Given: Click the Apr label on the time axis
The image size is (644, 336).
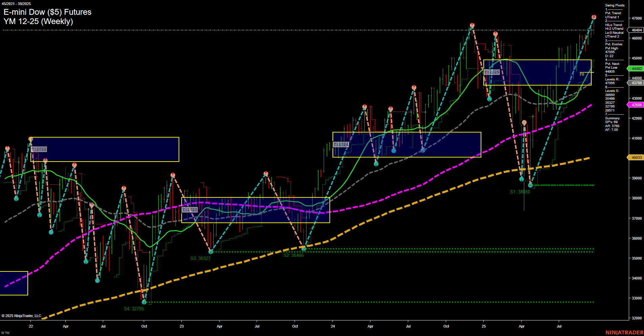Looking at the screenshot, I should click(x=66, y=326).
